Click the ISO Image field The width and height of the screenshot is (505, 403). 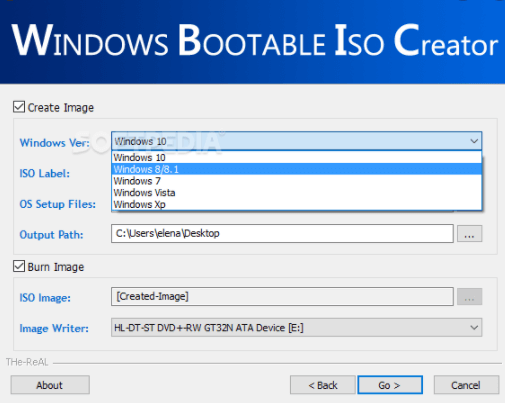[282, 296]
